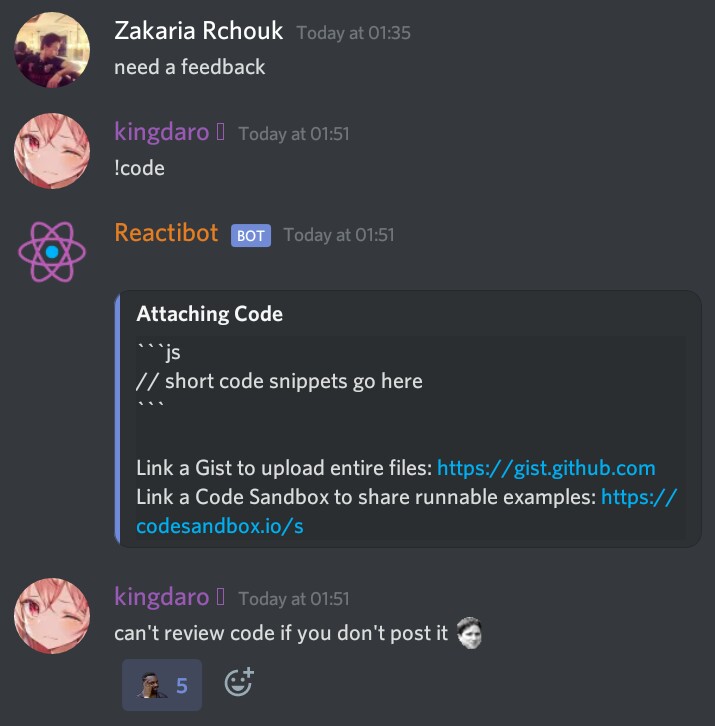This screenshot has height=726, width=715.
Task: Click Zakaria Rchouk's profile avatar
Action: [x=52, y=50]
